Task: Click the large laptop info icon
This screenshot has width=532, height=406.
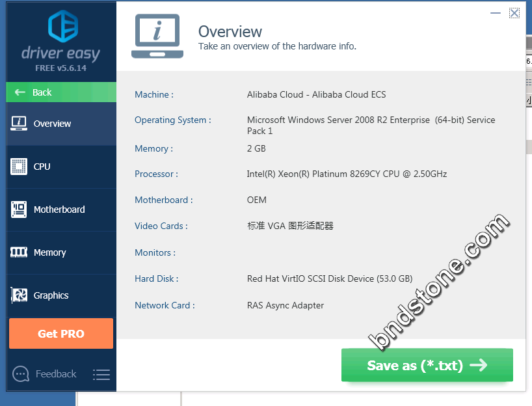Action: [157, 36]
